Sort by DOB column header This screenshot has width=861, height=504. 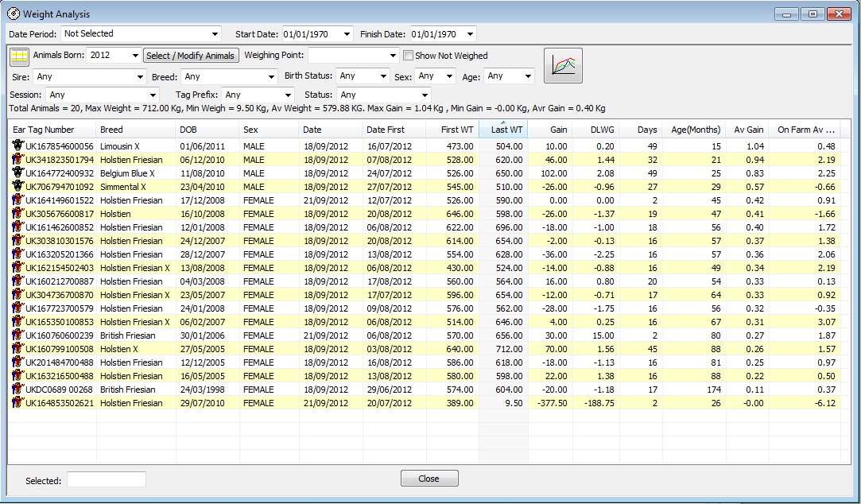tap(207, 130)
